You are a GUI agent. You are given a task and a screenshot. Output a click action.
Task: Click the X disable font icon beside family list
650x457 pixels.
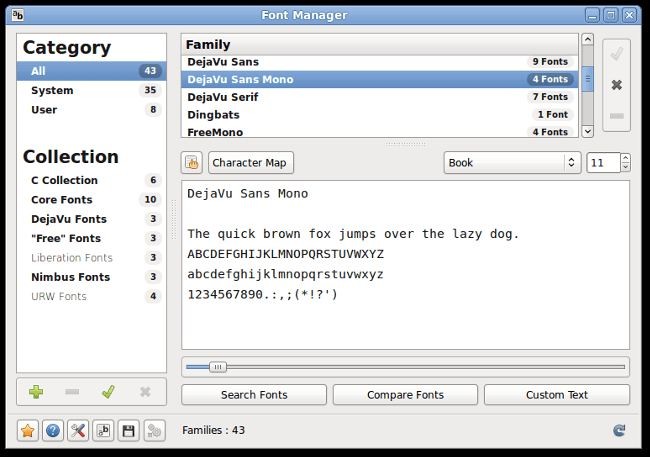click(x=616, y=85)
